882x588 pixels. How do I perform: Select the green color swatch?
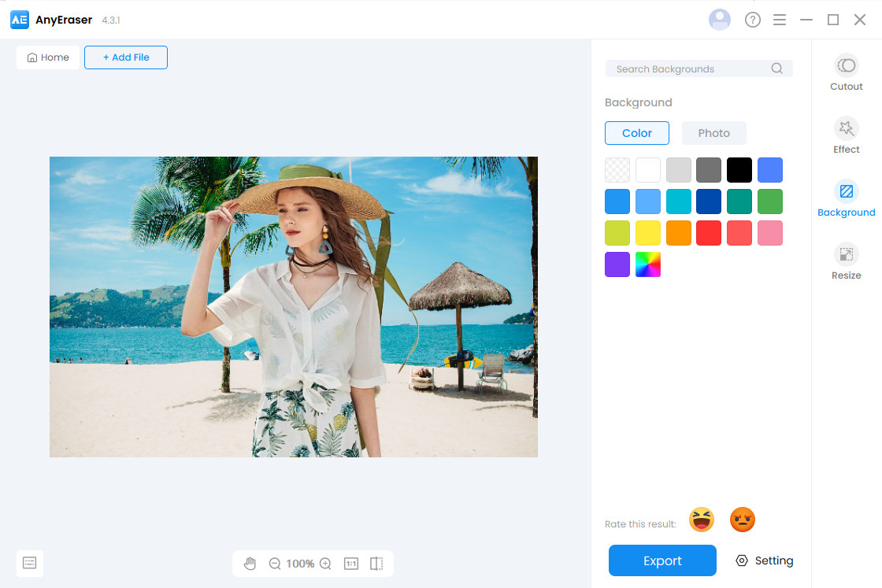770,202
